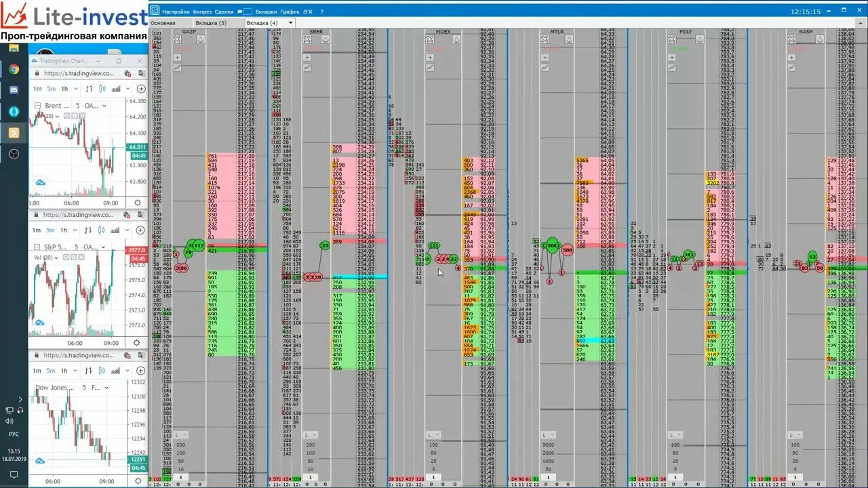Close the GAZP order book panel
The height and width of the screenshot is (488, 868).
coord(177,39)
